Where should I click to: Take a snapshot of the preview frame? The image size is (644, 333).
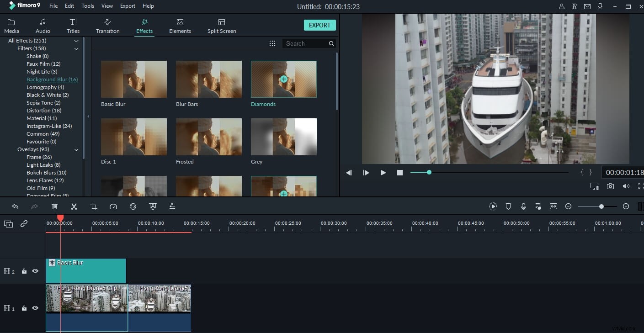point(610,186)
